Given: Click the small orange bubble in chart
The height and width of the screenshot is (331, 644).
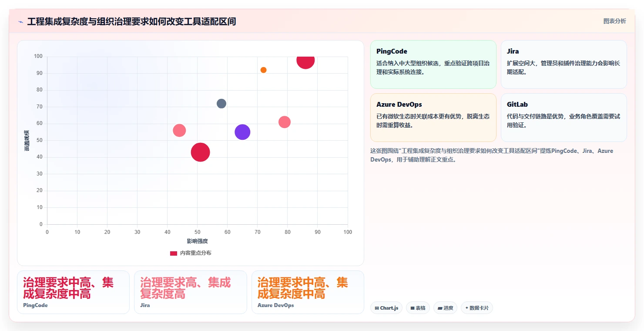Looking at the screenshot, I should point(263,70).
